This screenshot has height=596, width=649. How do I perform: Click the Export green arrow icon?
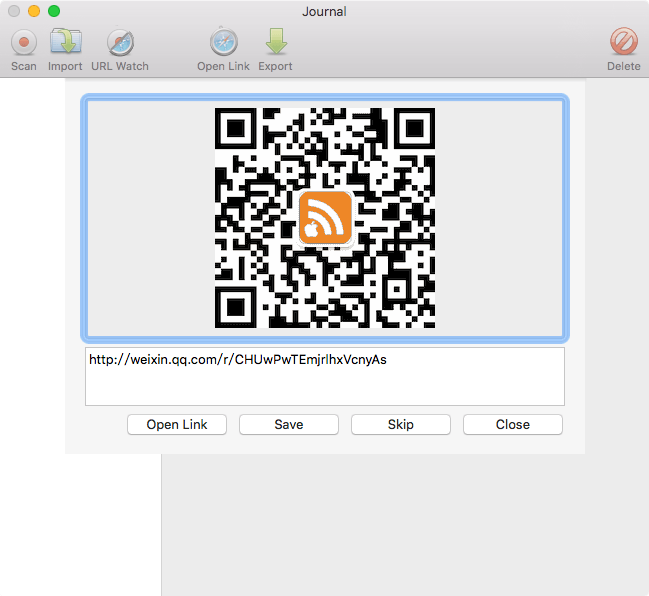(x=276, y=41)
